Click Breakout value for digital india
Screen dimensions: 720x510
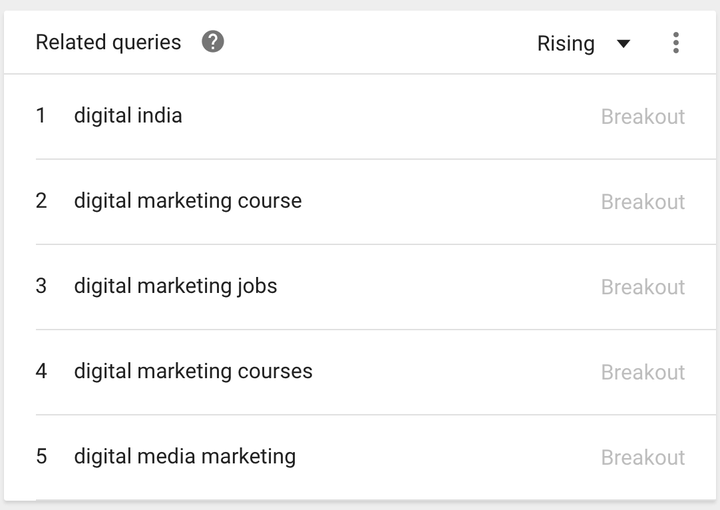[643, 117]
